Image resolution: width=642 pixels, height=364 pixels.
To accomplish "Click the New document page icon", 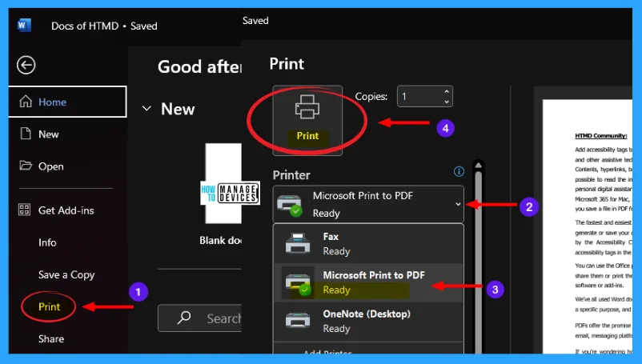I will pos(26,134).
